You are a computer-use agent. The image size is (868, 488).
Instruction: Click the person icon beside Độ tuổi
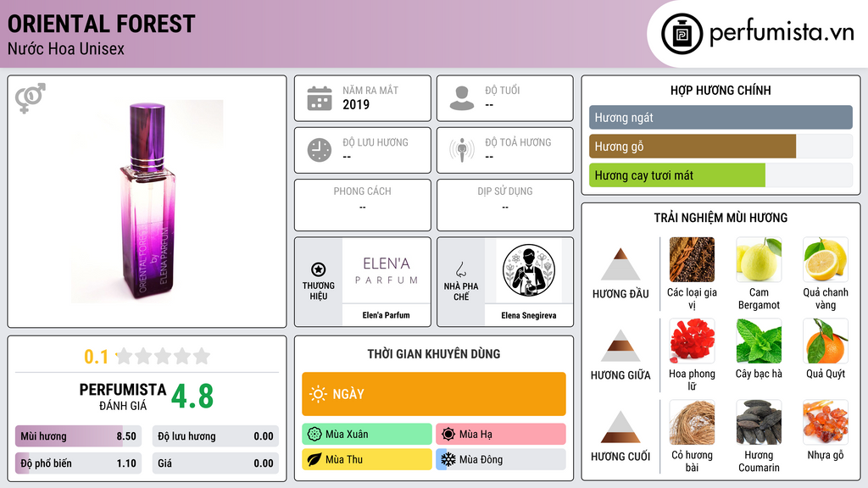(x=462, y=98)
